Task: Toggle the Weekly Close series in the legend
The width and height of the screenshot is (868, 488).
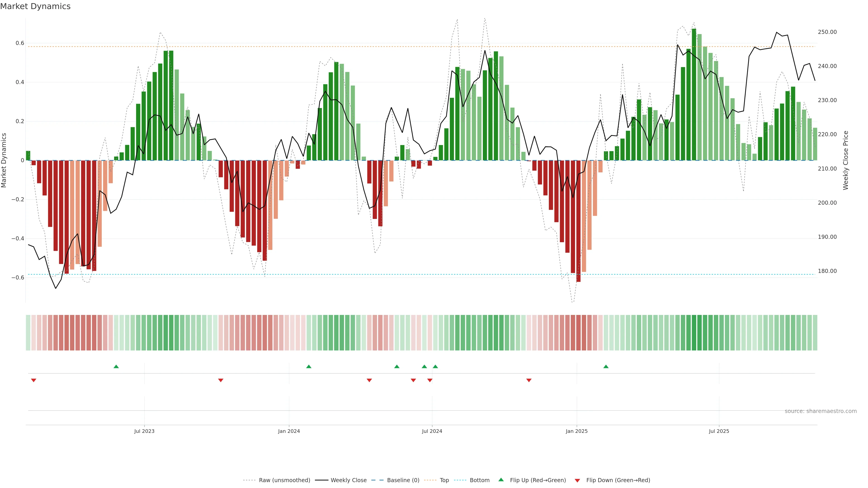Action: point(348,480)
